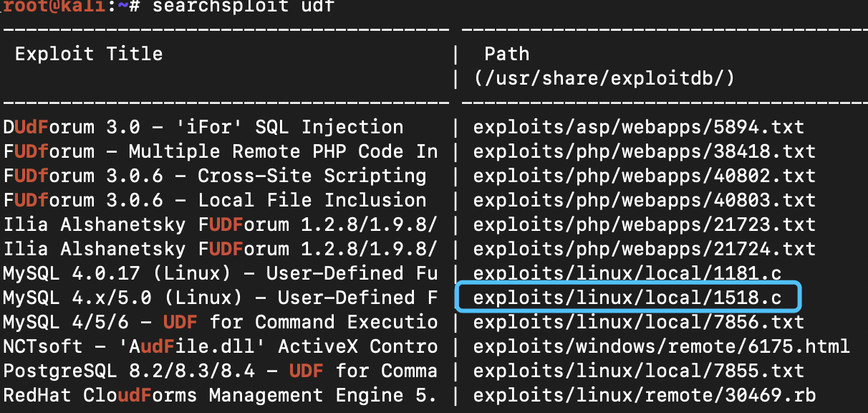Click the exploits/php/webapps/40803.txt path
The image size is (868, 413).
click(645, 200)
